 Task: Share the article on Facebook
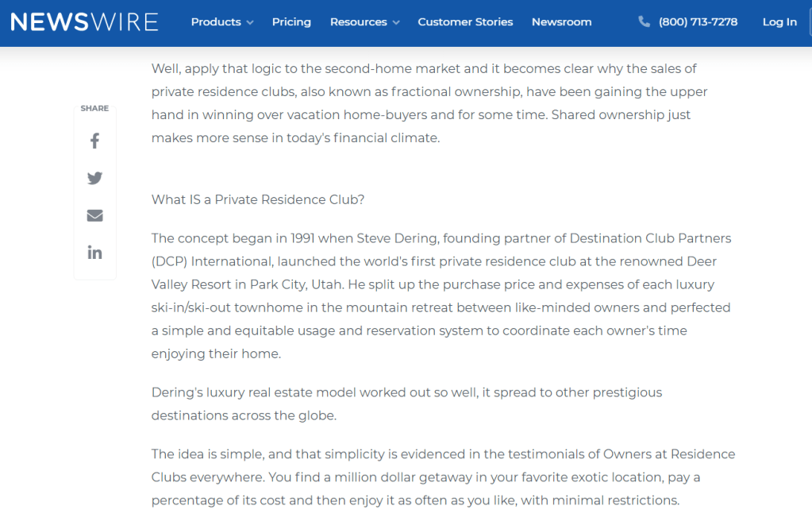(x=94, y=141)
